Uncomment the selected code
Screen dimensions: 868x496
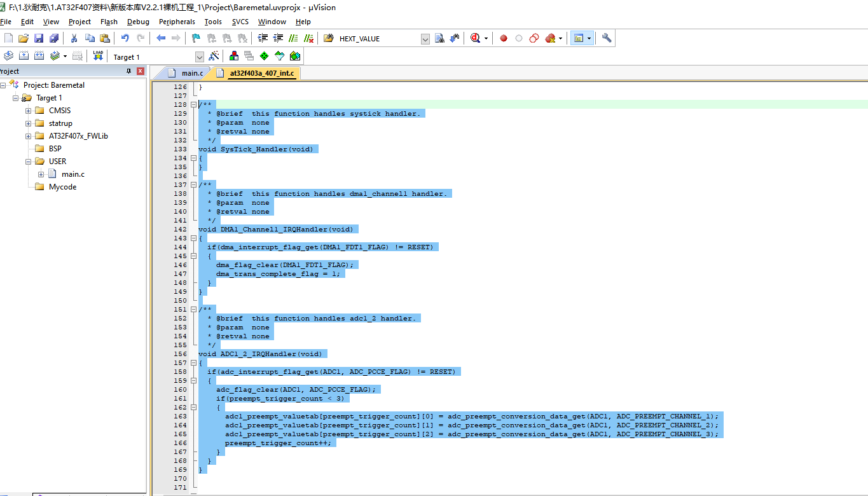pos(308,38)
